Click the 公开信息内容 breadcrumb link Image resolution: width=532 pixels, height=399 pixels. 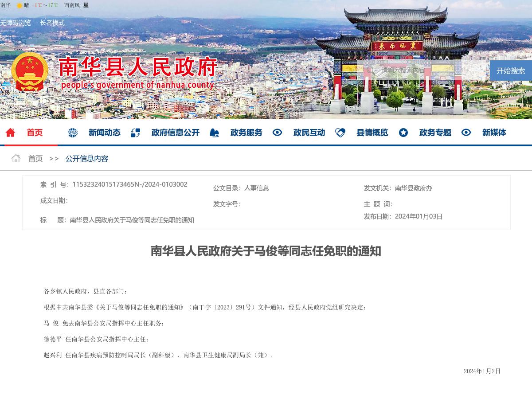pos(86,158)
